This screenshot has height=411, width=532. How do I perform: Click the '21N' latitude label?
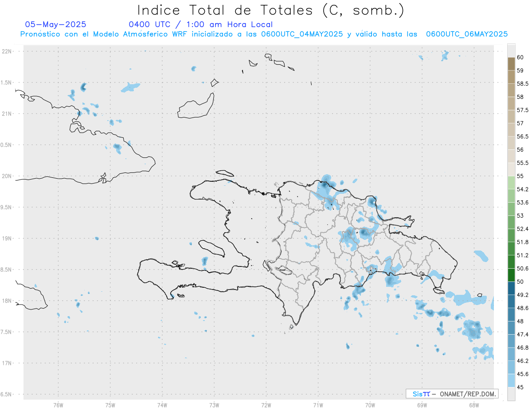point(7,114)
